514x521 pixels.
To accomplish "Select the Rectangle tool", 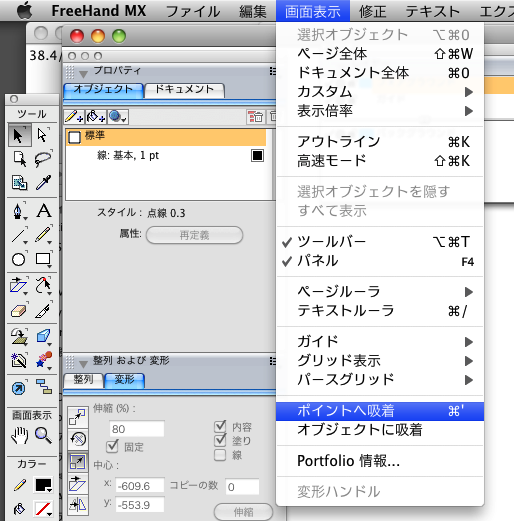I will click(x=43, y=259).
